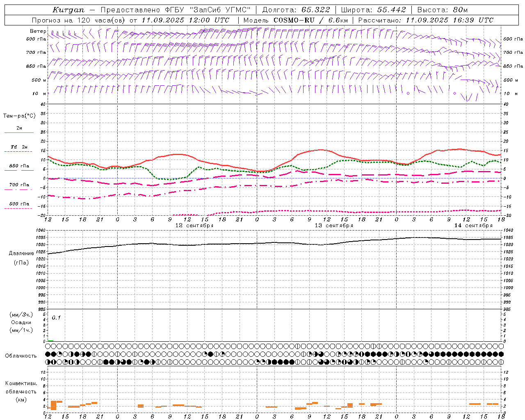Click the '2м' temperature legend entry
This screenshot has height=420, width=525.
19,128
